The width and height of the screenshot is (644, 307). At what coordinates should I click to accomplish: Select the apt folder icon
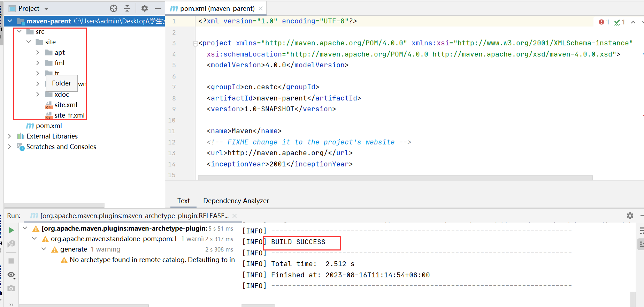pos(49,53)
